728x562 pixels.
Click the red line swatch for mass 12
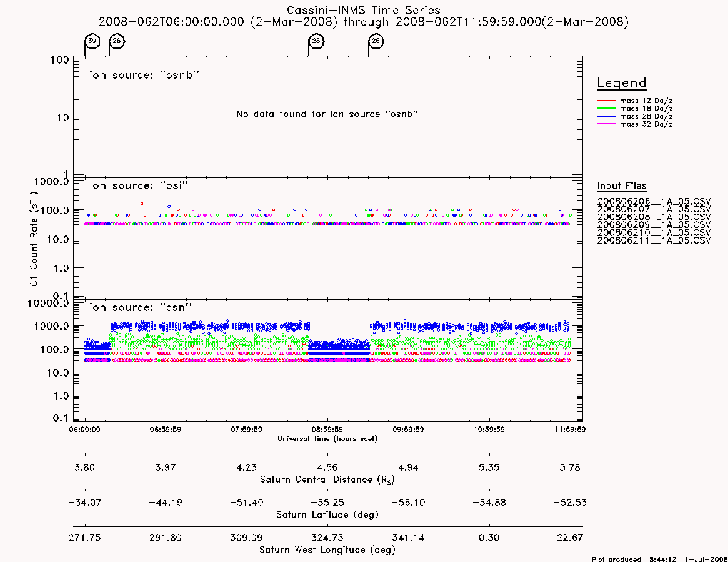pyautogui.click(x=606, y=101)
